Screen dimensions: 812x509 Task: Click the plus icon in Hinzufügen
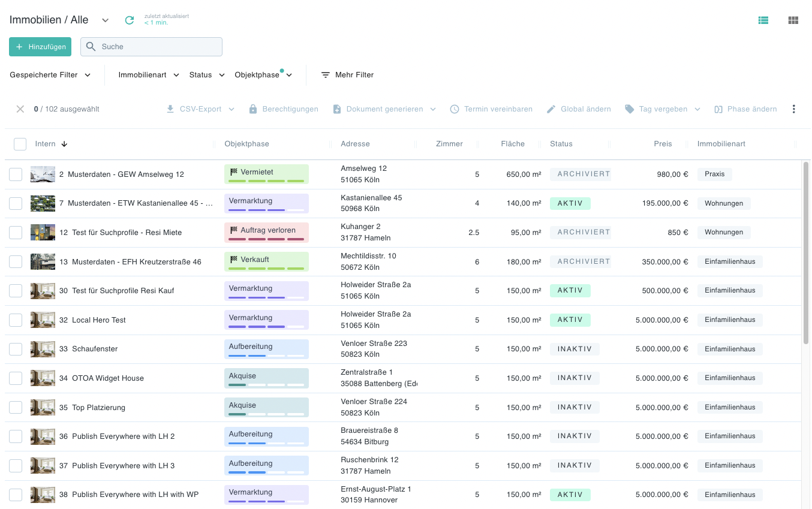point(19,47)
